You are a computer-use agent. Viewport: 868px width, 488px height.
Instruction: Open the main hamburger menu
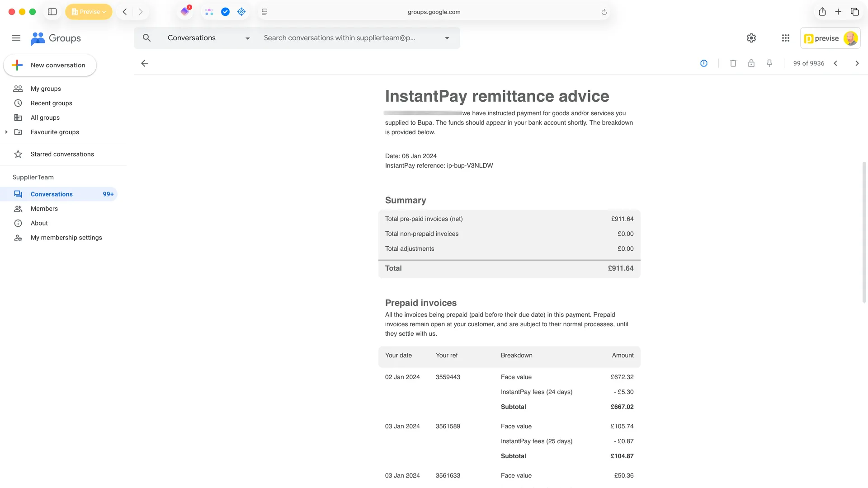(16, 38)
